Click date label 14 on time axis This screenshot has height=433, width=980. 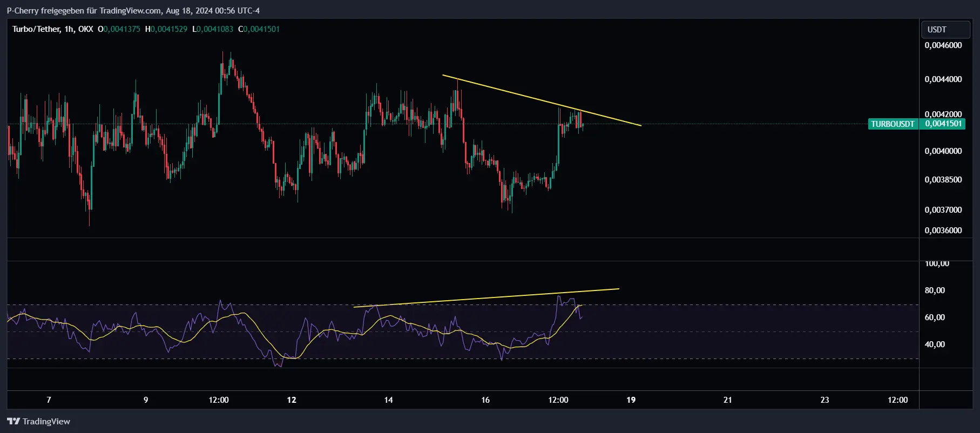[388, 400]
